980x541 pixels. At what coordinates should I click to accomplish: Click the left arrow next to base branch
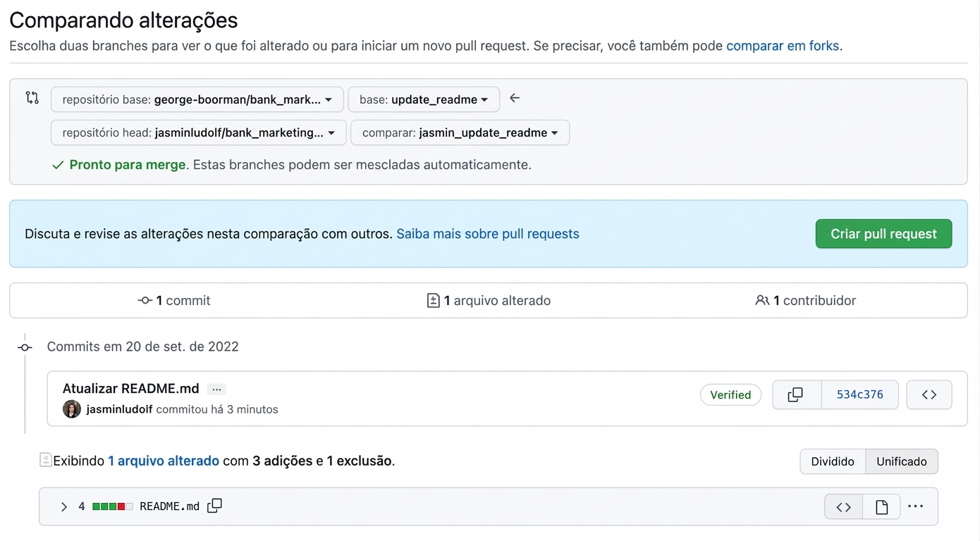click(x=515, y=98)
